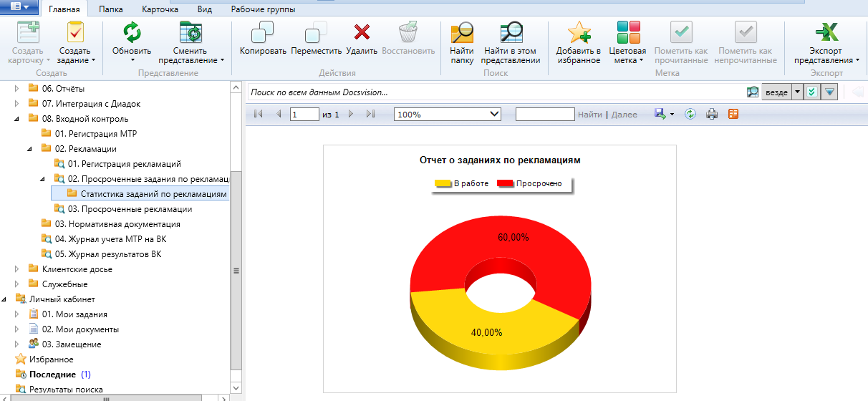Screen dimensions: 868x401
Task: Open the application file menu button
Action: [x=19, y=7]
